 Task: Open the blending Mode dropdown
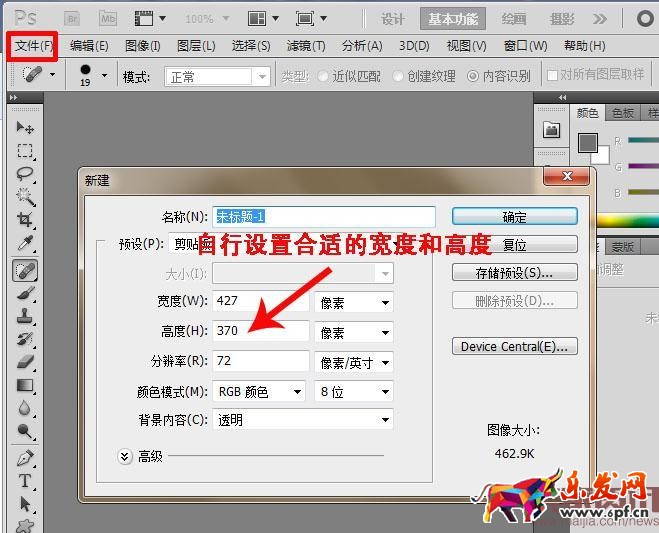(x=217, y=77)
